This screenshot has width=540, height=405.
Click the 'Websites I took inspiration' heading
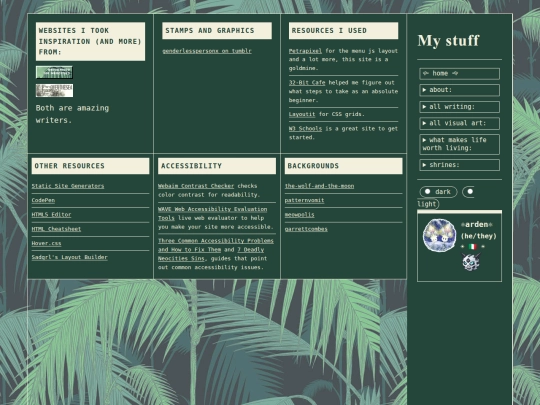90,42
